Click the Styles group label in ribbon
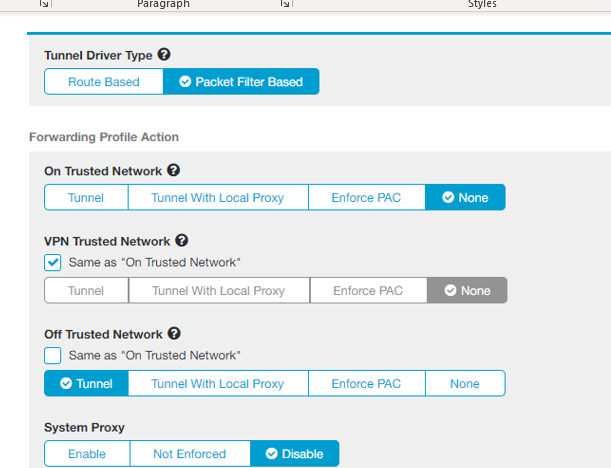 coord(482,4)
